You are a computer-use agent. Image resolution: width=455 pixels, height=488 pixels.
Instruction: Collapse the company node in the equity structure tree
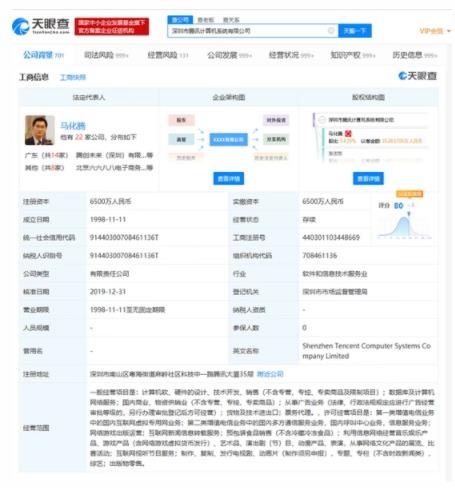322,120
